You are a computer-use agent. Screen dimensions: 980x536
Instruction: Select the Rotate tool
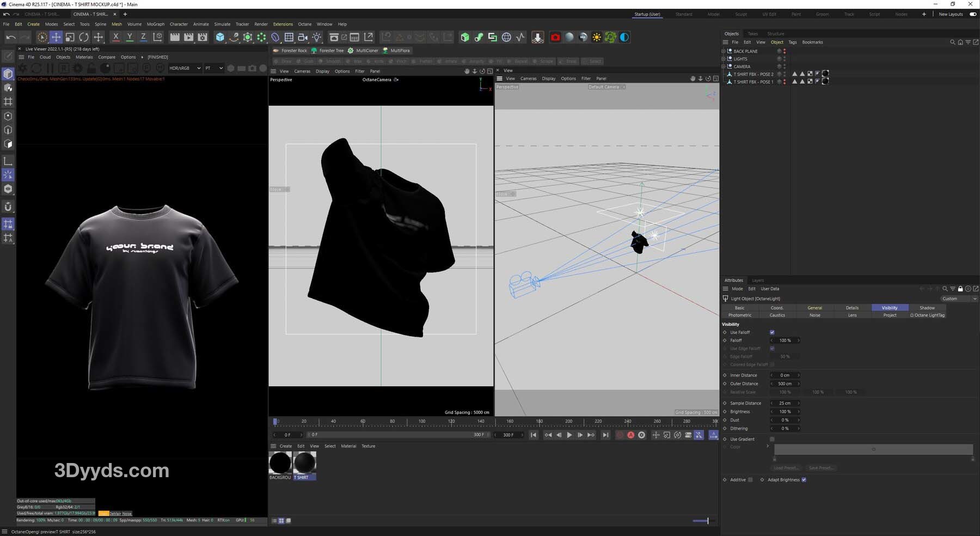84,37
